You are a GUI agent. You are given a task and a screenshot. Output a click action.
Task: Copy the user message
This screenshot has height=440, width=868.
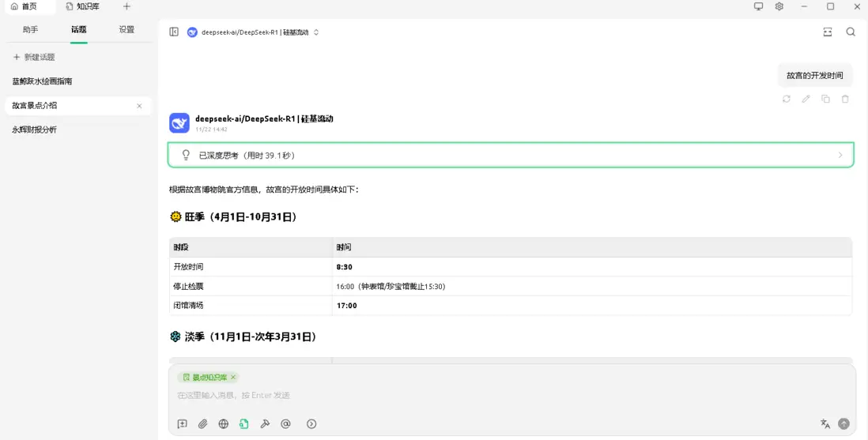825,99
